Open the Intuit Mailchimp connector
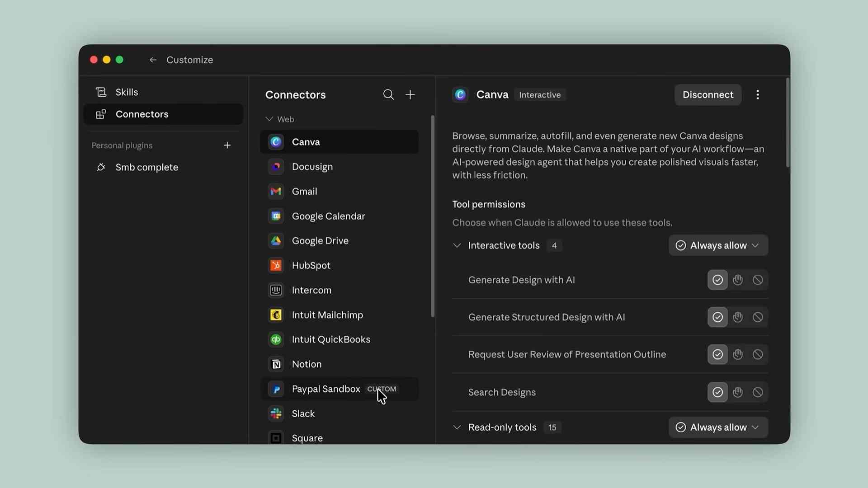The width and height of the screenshot is (868, 488). coord(339,315)
